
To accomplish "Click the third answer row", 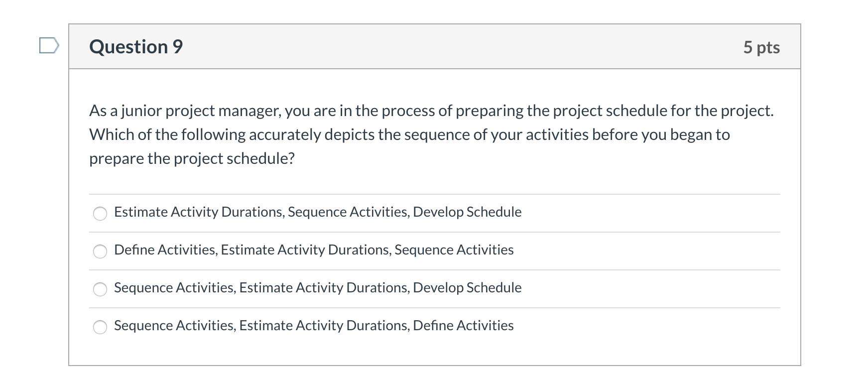I will coord(317,288).
